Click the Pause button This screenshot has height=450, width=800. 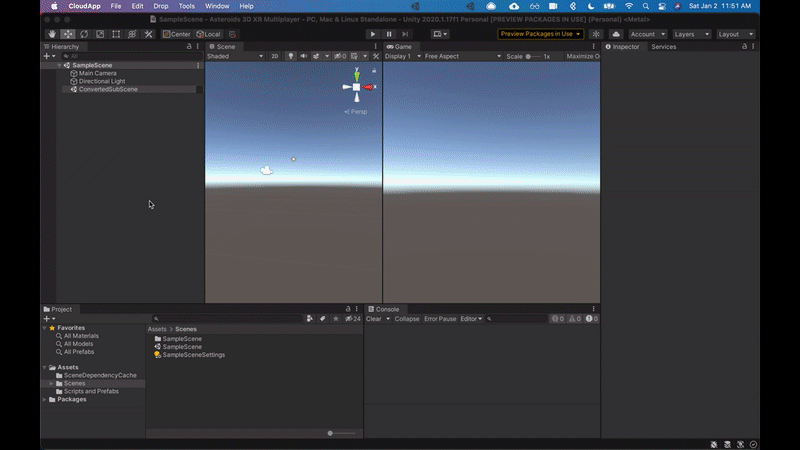pyautogui.click(x=389, y=34)
